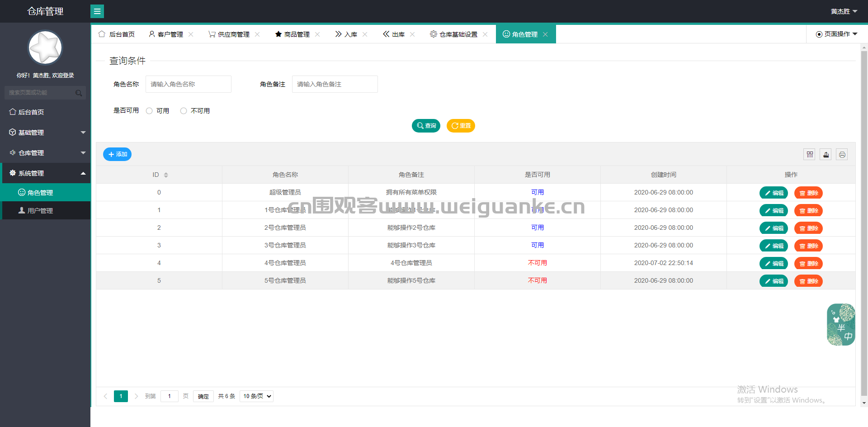Viewport: 868px width, 427px height.
Task: Open the column filter icon in table toolbar
Action: tap(810, 155)
